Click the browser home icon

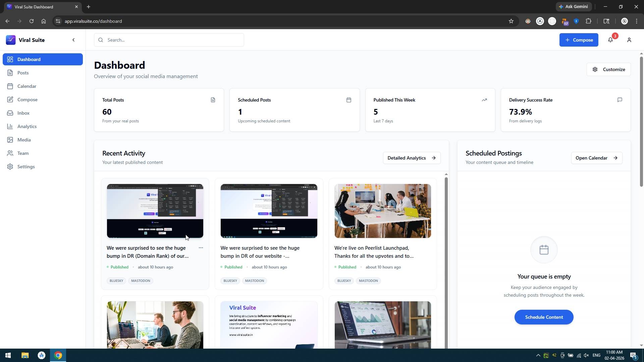tap(44, 21)
